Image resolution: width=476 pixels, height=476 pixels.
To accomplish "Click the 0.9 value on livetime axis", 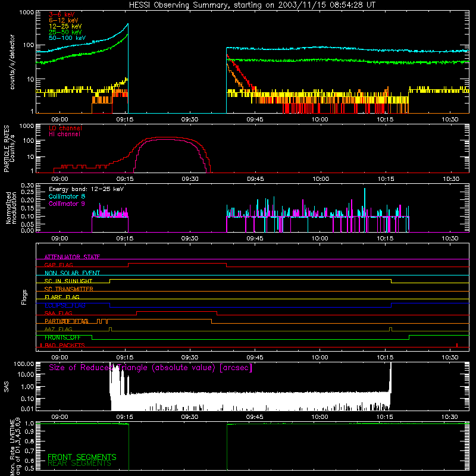I will [x=29, y=431].
